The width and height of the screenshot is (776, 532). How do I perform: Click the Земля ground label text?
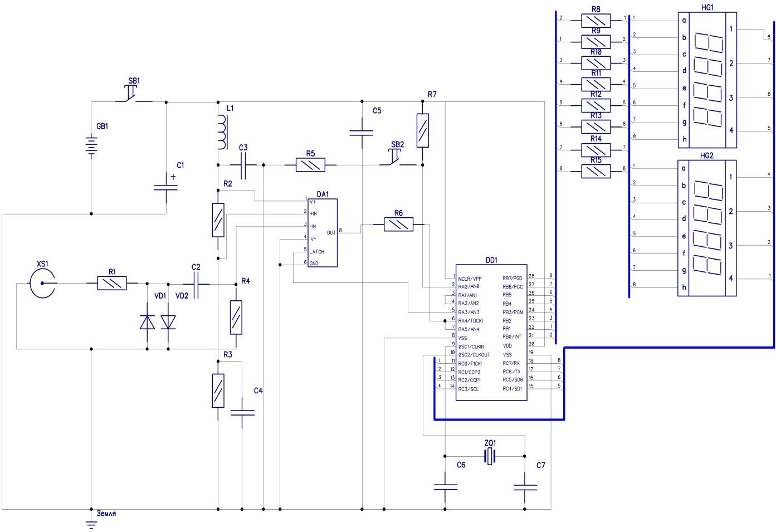[106, 513]
